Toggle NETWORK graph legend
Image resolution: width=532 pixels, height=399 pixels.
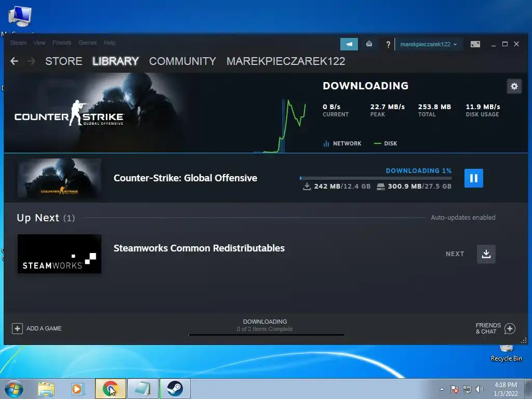tap(342, 143)
